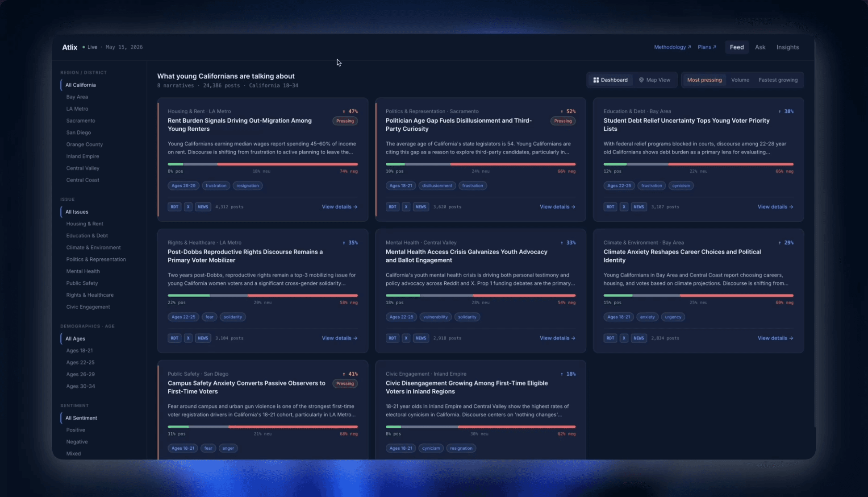The image size is (868, 497).
Task: View details for Mental Health Access narrative
Action: point(557,338)
